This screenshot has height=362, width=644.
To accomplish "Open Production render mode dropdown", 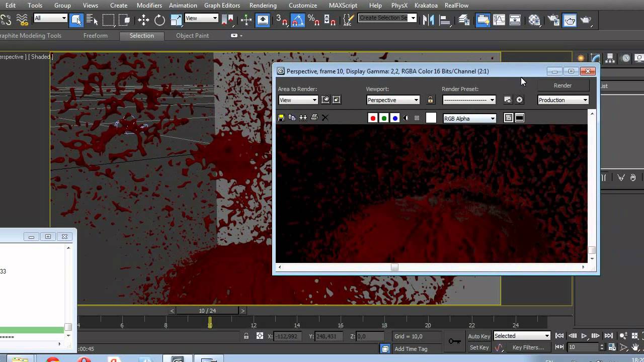I will coord(563,100).
